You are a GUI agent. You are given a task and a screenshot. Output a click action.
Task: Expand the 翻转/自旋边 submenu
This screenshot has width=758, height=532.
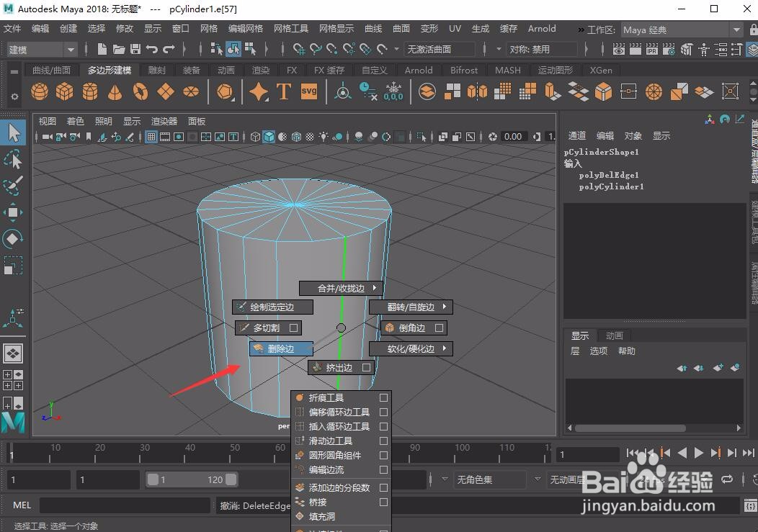tap(411, 307)
